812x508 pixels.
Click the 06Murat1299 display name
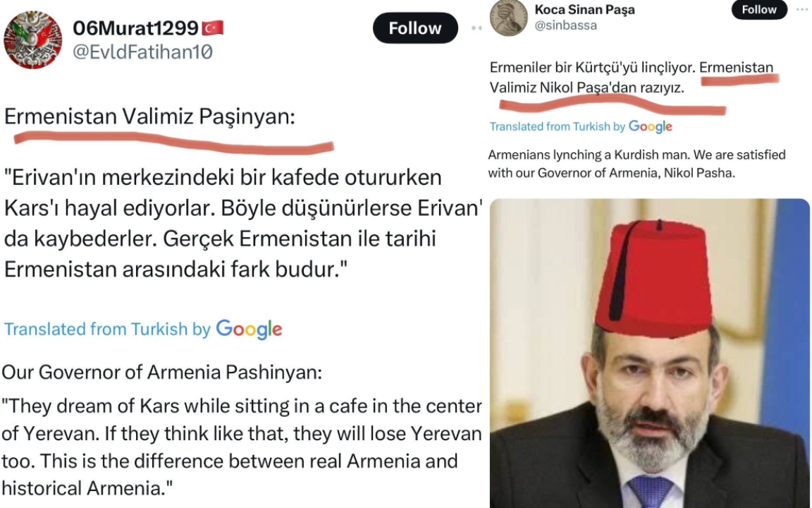pyautogui.click(x=135, y=28)
